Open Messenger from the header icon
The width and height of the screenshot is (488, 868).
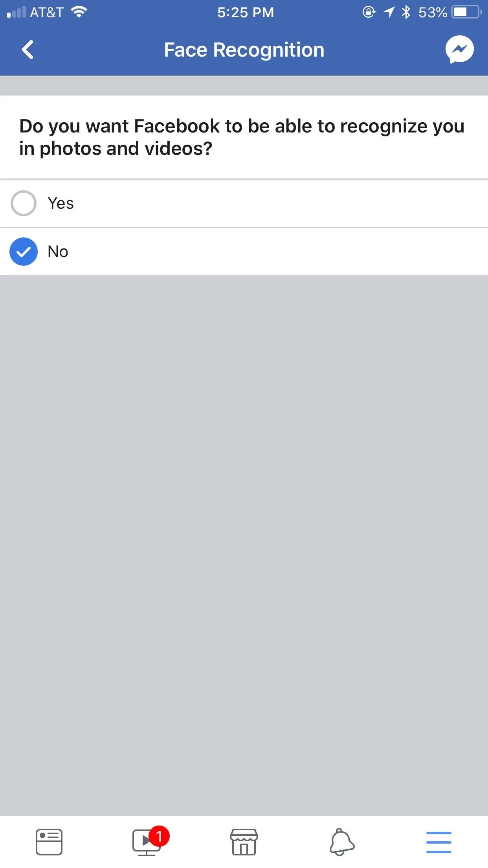click(x=459, y=50)
